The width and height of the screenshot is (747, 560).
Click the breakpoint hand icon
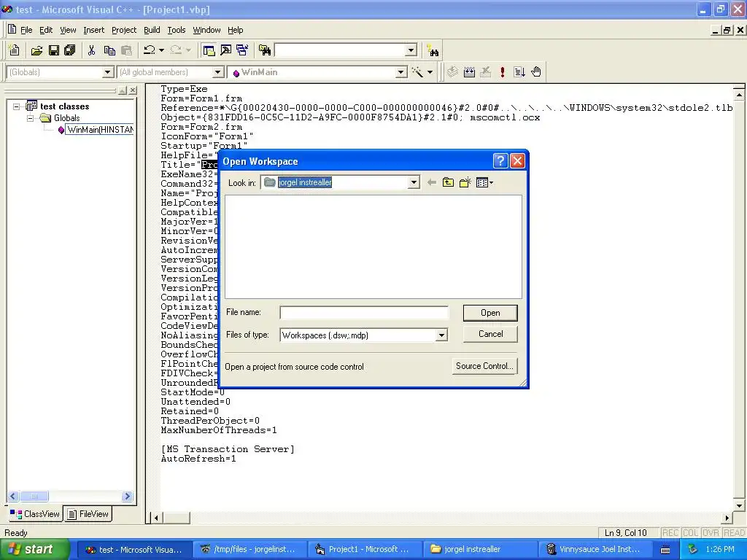536,72
